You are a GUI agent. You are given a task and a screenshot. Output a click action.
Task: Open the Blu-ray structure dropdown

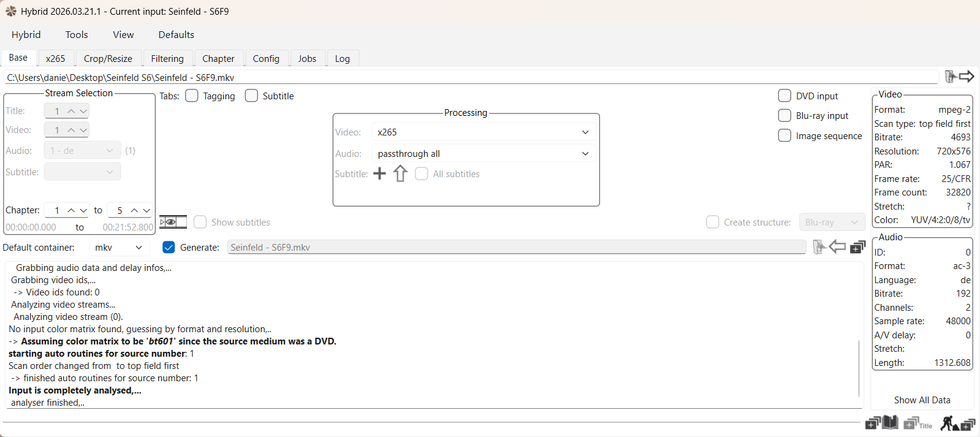coord(832,222)
